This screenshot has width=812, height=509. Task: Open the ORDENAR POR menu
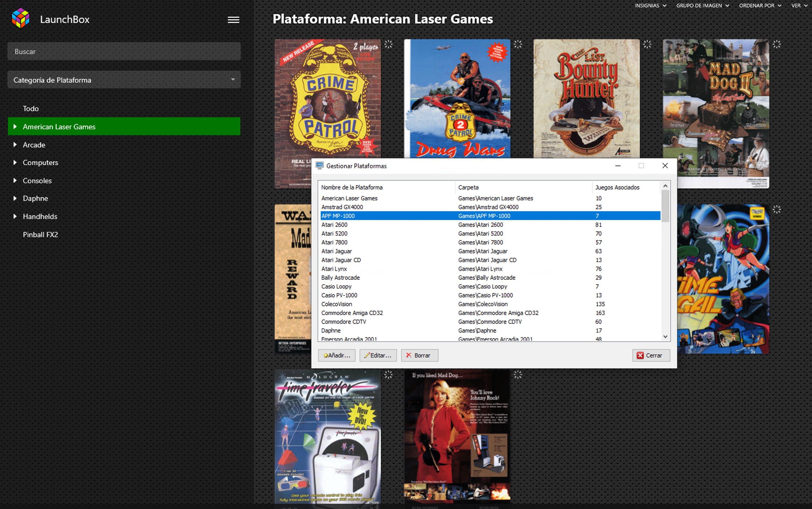coord(760,5)
